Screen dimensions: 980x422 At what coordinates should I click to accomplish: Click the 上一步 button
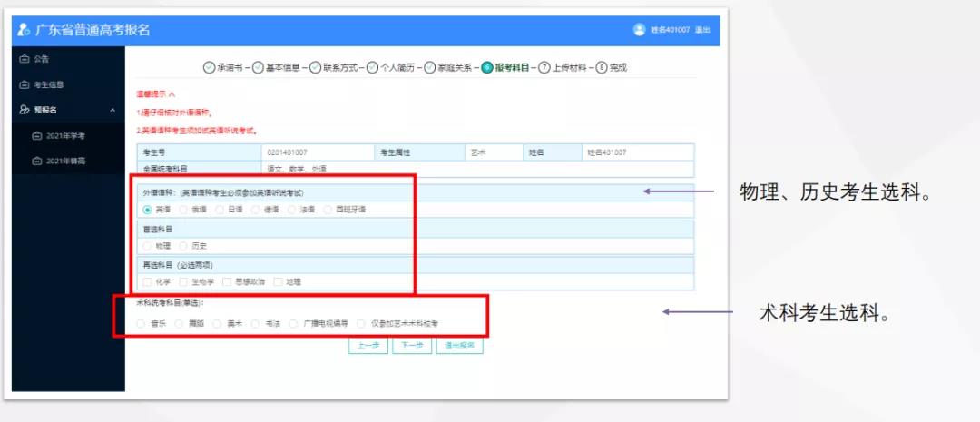point(368,345)
